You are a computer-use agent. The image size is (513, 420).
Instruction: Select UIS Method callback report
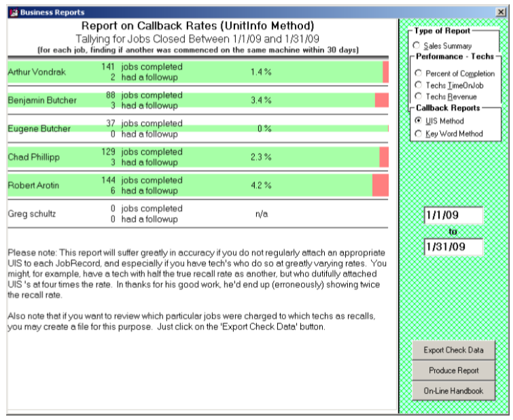[x=419, y=121]
